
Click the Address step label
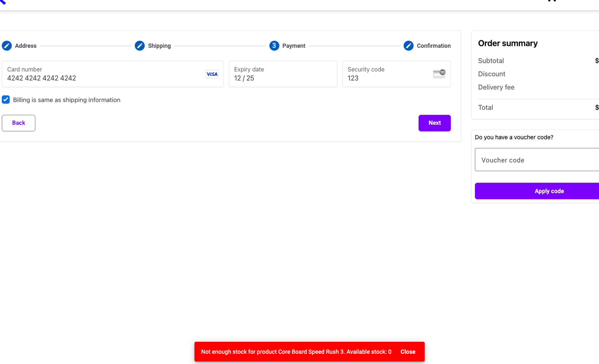coord(26,46)
